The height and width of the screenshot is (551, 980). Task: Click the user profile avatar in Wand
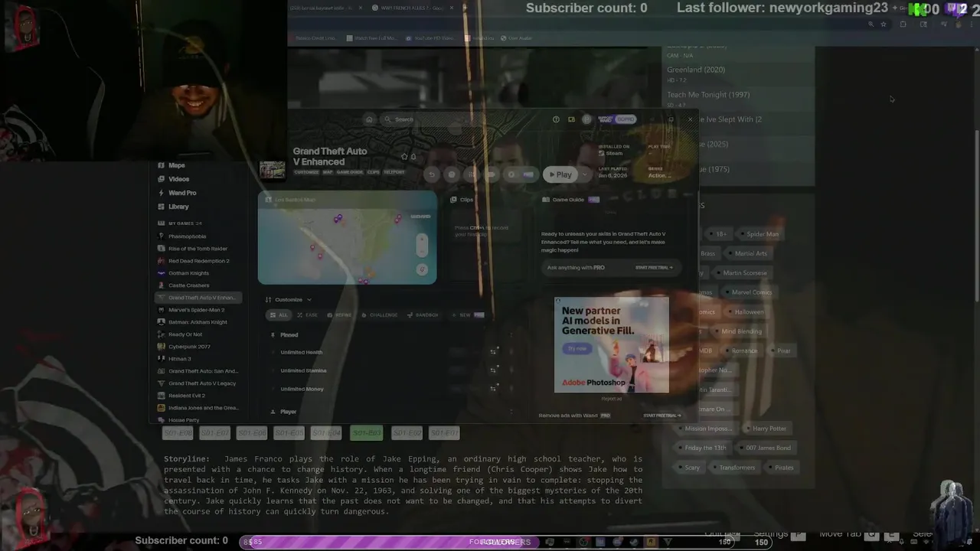[586, 119]
